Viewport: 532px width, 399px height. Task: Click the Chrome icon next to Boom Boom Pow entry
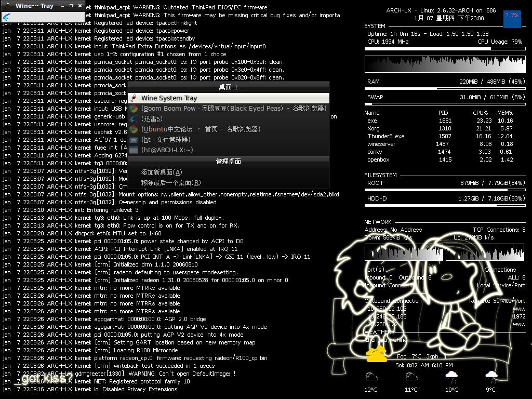pyautogui.click(x=134, y=109)
